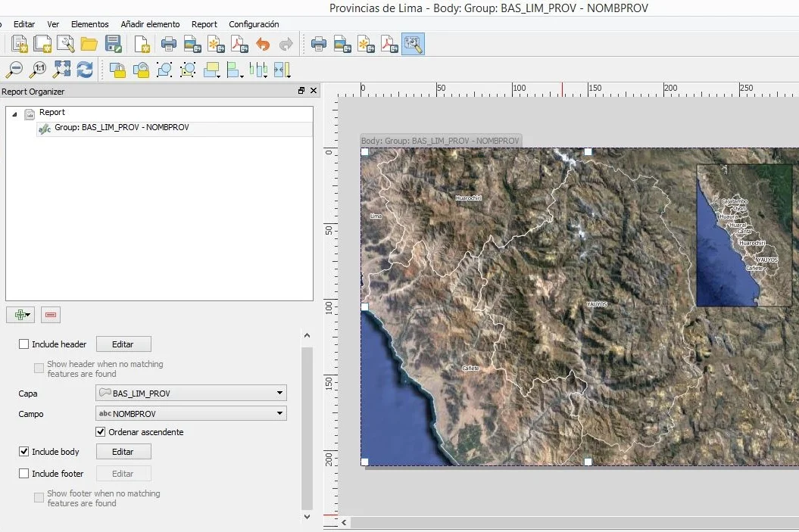This screenshot has height=532, width=799.
Task: Open the Ver menu
Action: coord(53,24)
